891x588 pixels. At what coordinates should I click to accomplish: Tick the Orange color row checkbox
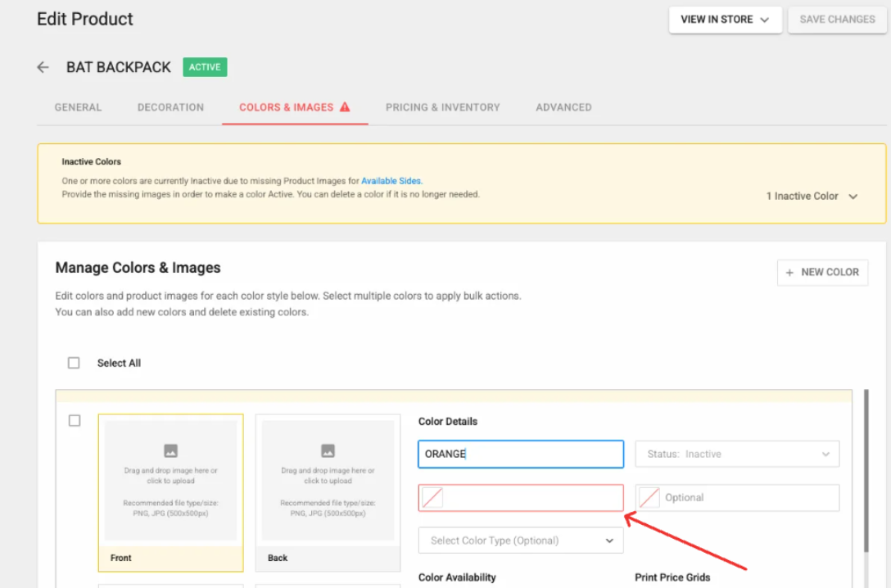75,420
